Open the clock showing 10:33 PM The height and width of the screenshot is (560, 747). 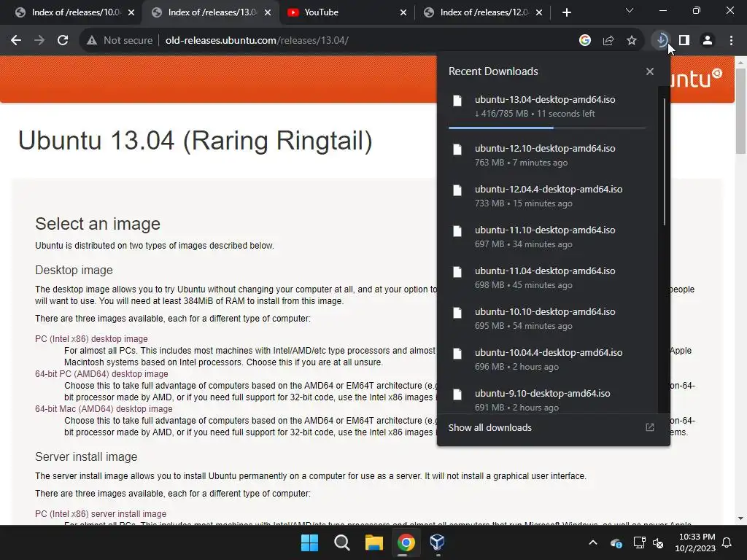695,542
